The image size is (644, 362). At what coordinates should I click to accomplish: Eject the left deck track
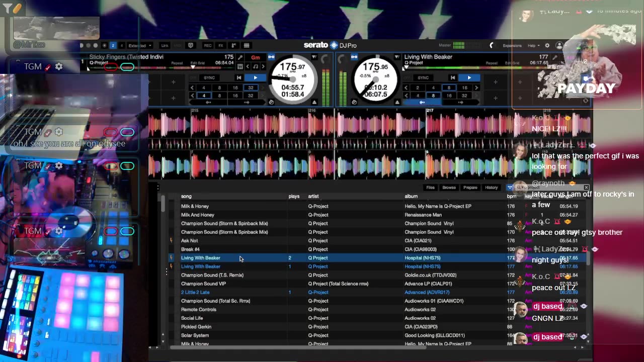(314, 103)
